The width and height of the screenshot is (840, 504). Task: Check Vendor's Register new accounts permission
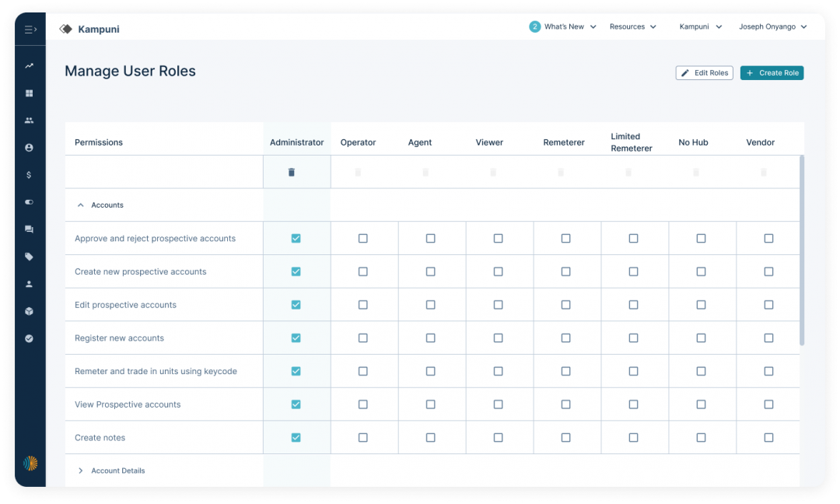(x=768, y=338)
